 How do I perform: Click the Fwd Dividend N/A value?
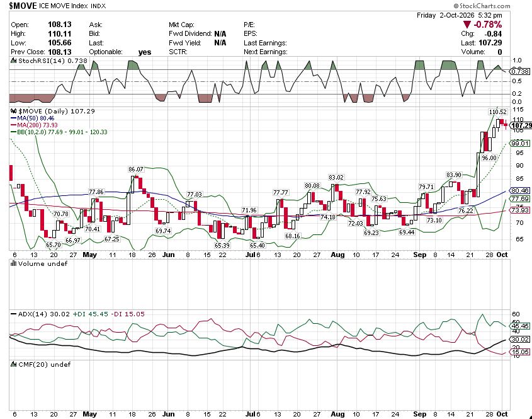(x=220, y=33)
